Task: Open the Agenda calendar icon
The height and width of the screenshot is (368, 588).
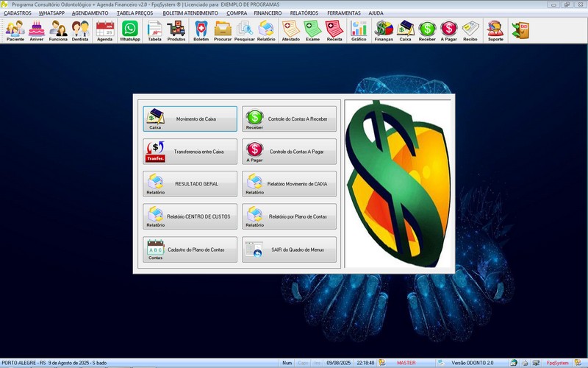Action: pyautogui.click(x=105, y=30)
